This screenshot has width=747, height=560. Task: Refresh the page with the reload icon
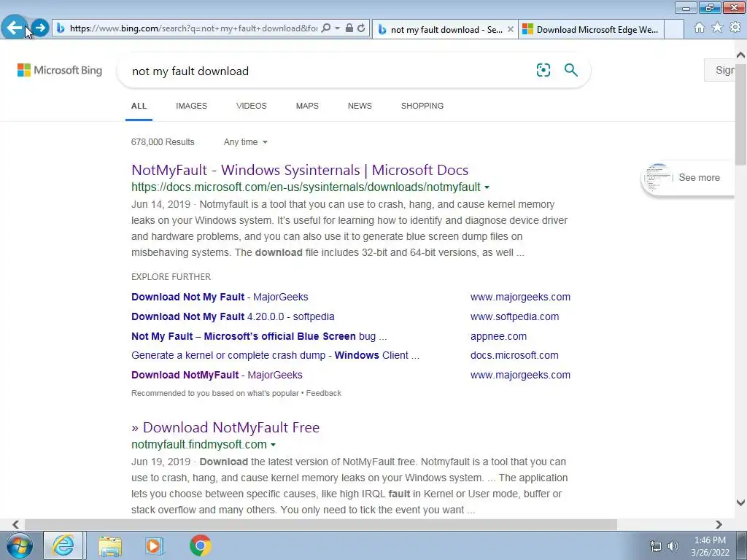(362, 28)
